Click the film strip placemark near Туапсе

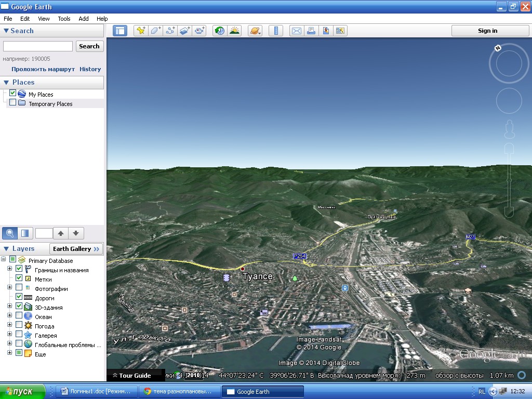click(x=227, y=277)
